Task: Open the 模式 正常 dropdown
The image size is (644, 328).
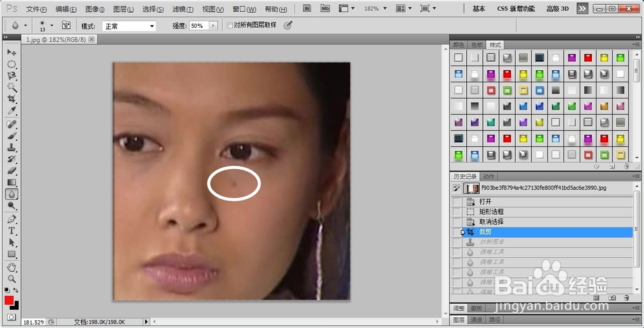Action: (129, 26)
